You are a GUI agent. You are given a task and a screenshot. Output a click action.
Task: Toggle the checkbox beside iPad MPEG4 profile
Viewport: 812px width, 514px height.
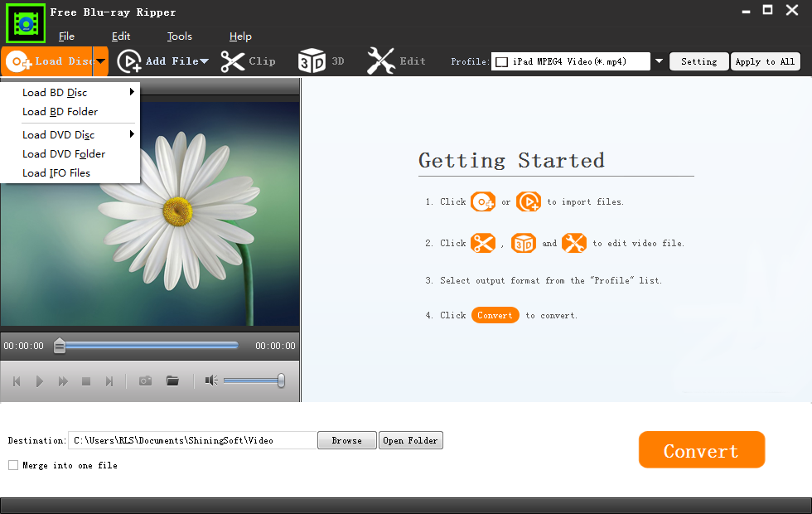[x=501, y=62]
